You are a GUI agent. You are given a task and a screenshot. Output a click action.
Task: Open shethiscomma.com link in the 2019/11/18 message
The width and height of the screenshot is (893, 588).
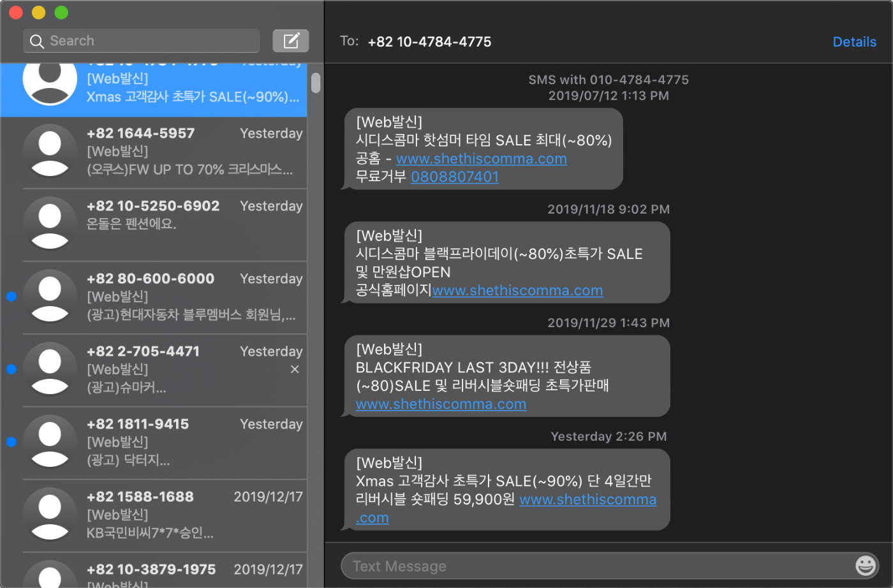tap(517, 291)
